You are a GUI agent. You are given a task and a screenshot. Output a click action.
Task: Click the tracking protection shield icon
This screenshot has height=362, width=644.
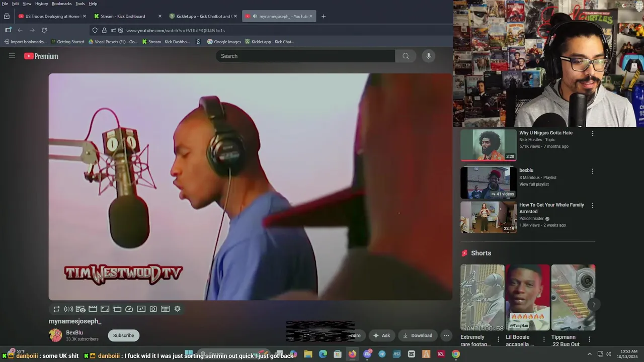coord(95,30)
